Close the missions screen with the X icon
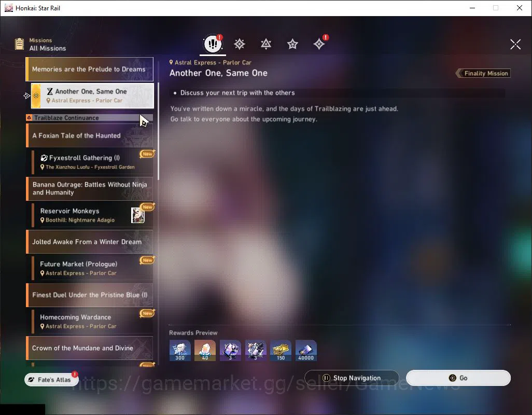Screen dimensions: 532x415 [x=515, y=44]
